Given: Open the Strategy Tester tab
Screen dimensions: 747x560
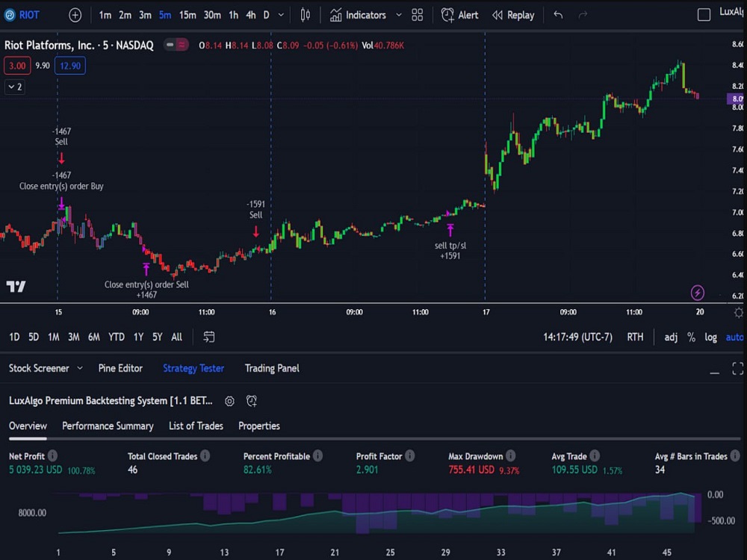Looking at the screenshot, I should point(193,368).
